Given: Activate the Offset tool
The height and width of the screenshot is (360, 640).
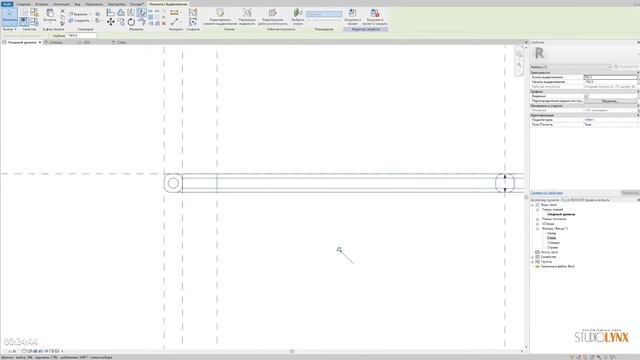Looking at the screenshot, I should [x=121, y=13].
